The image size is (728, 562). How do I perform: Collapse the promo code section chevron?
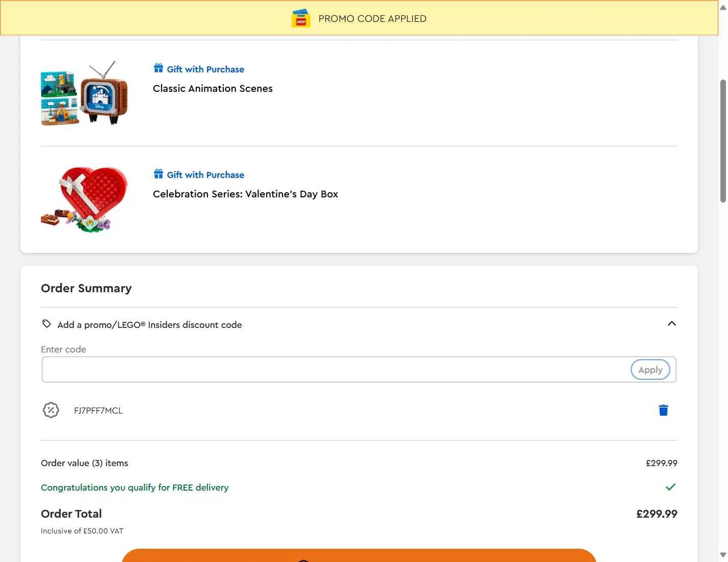672,324
